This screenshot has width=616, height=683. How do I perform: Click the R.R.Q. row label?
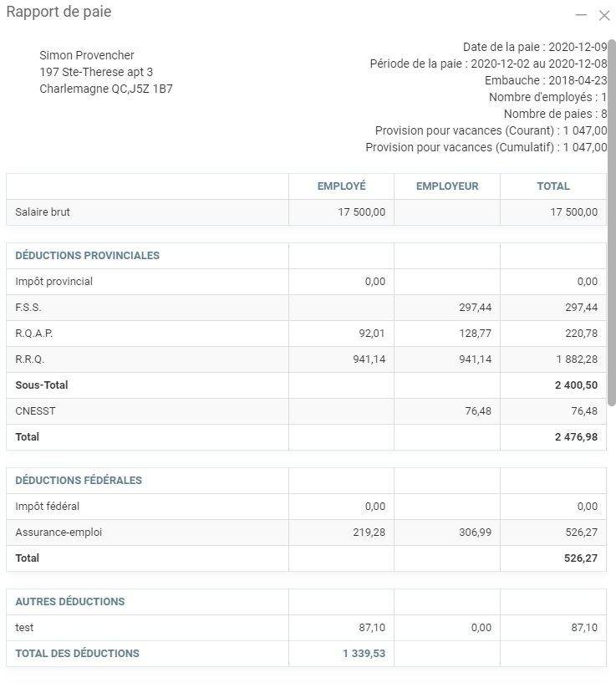coord(29,359)
